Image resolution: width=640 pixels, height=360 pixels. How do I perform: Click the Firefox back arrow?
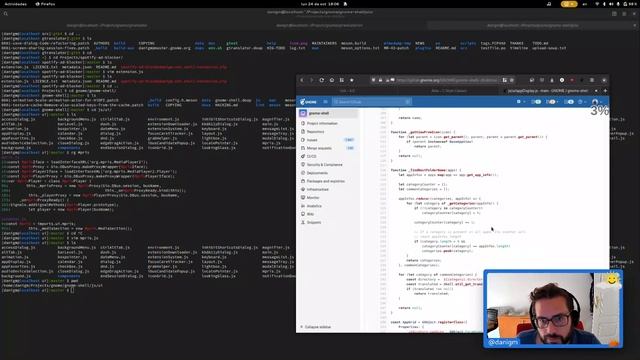coord(302,80)
